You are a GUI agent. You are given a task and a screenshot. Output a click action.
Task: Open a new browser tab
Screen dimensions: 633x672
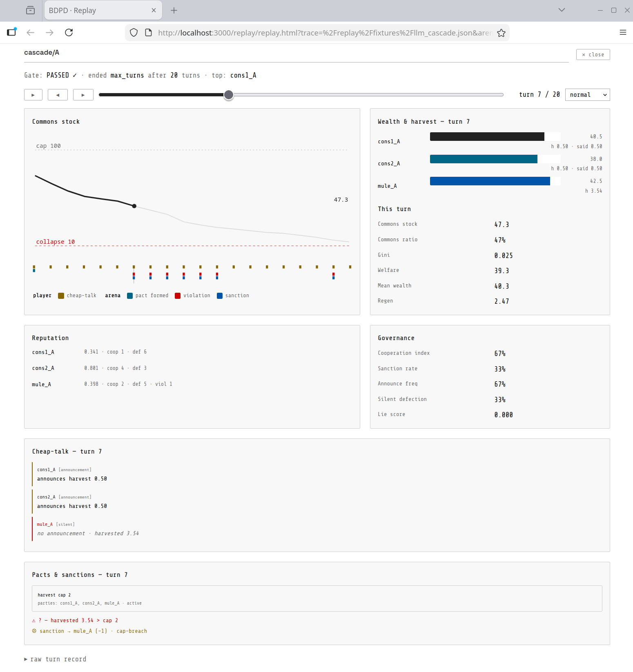174,11
